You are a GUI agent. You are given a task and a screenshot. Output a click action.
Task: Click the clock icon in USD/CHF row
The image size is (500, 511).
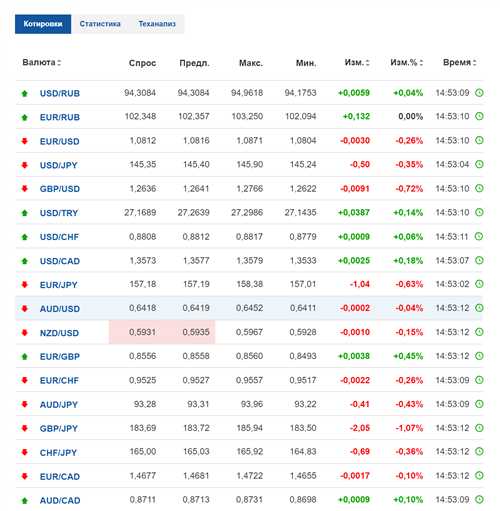point(479,236)
